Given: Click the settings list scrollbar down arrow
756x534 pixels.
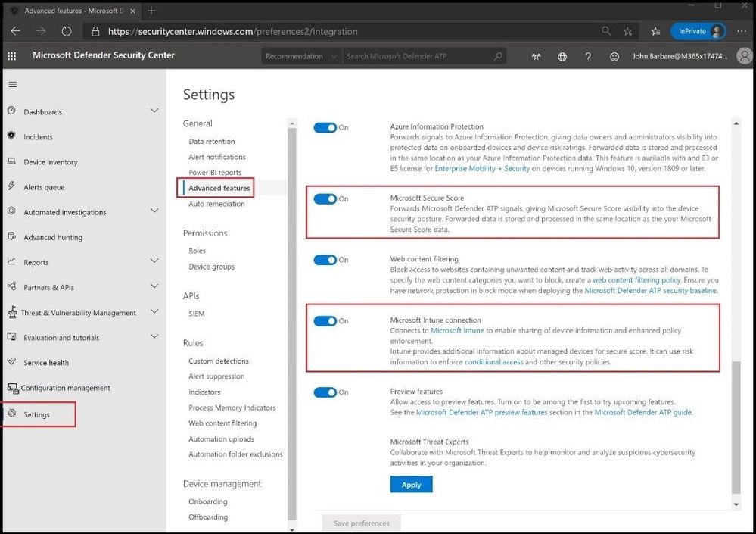Looking at the screenshot, I should point(292,529).
